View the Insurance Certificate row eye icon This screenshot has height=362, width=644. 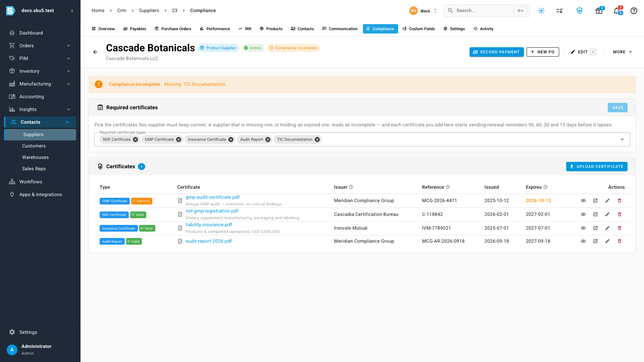tap(583, 228)
